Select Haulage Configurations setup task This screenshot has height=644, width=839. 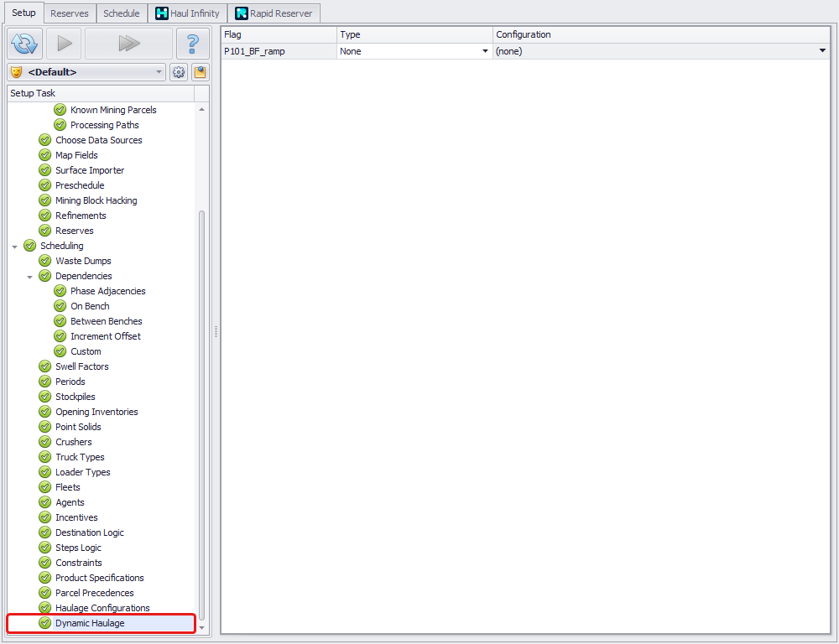point(102,608)
